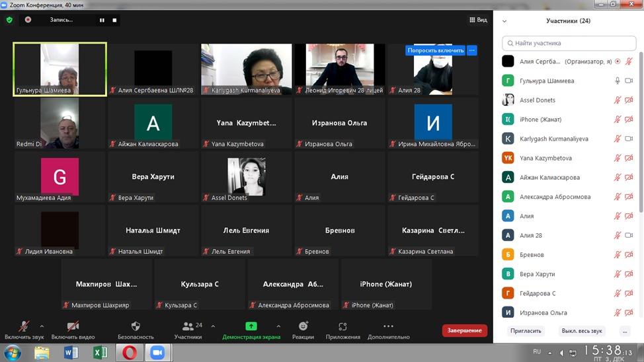Image resolution: width=644 pixels, height=362 pixels.
Task: Open the Безопасность security icon
Action: [x=136, y=326]
